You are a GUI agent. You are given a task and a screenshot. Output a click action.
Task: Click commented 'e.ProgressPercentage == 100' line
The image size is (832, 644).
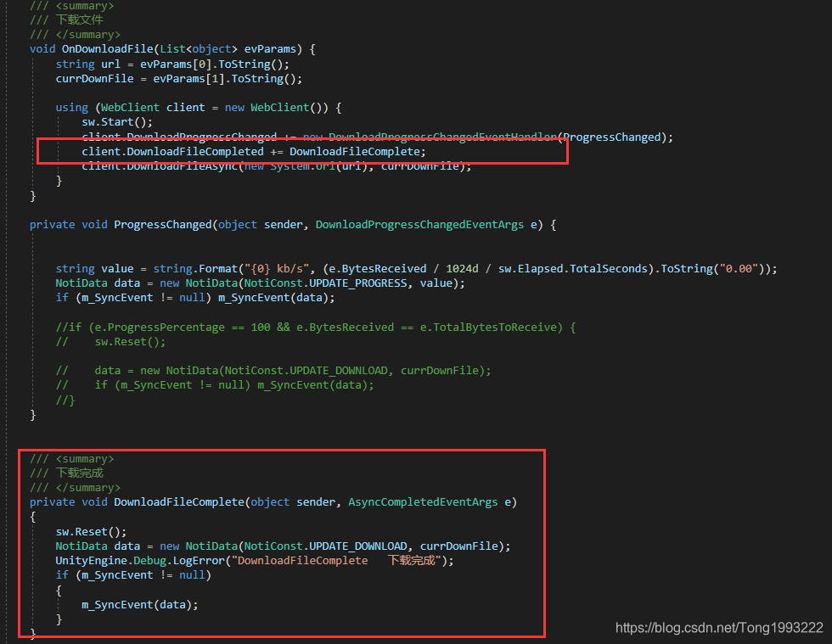coord(316,328)
